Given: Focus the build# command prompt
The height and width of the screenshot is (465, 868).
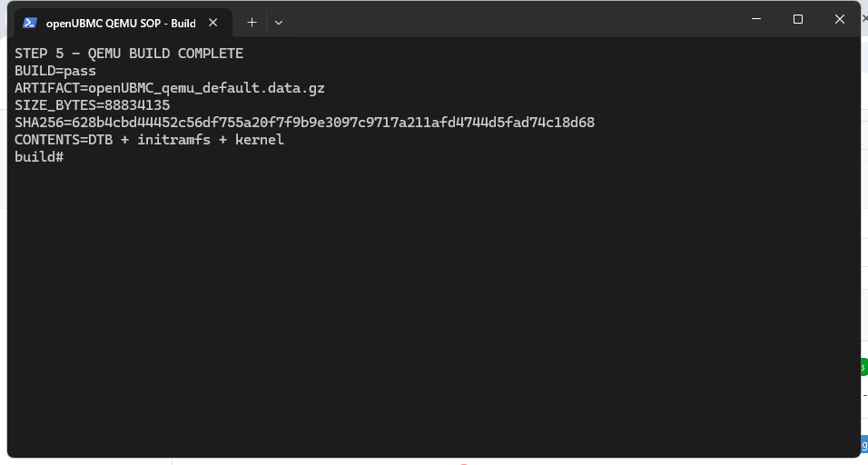Looking at the screenshot, I should [x=39, y=156].
